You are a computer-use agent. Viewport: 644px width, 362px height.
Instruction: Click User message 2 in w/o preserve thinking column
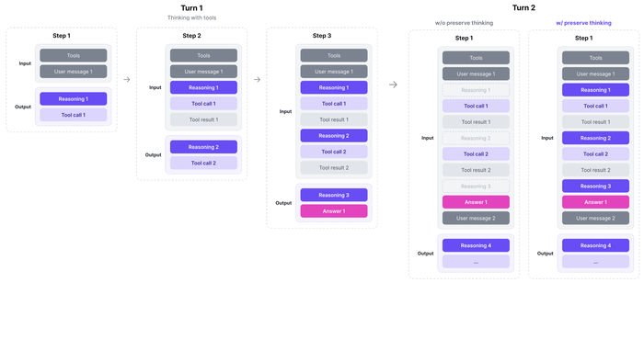pos(476,218)
